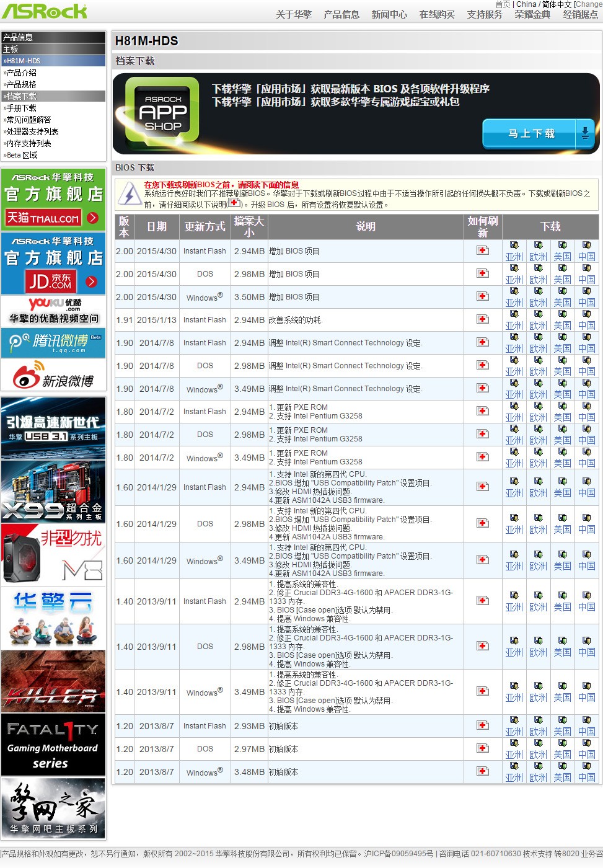Open the Youku 优酷视频空间 banner

[53, 311]
